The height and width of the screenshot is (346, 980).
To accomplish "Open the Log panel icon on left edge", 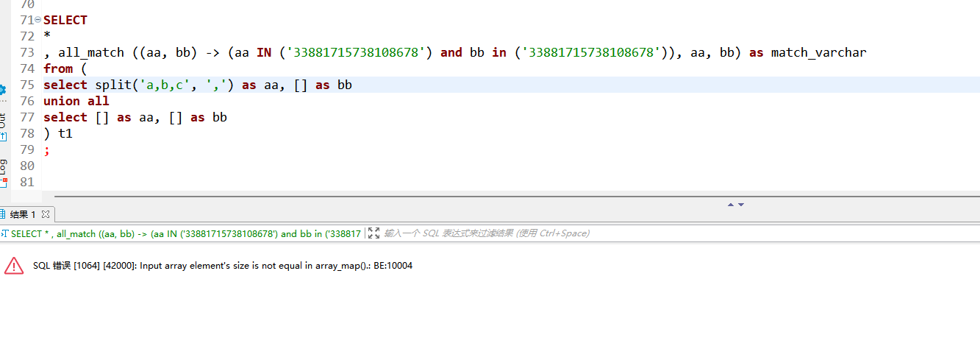I will coord(3,171).
